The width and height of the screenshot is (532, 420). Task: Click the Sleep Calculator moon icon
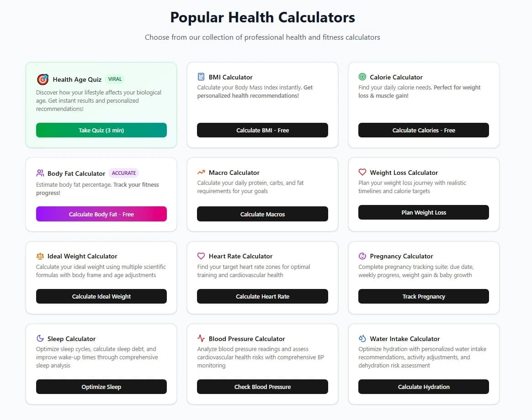(41, 338)
